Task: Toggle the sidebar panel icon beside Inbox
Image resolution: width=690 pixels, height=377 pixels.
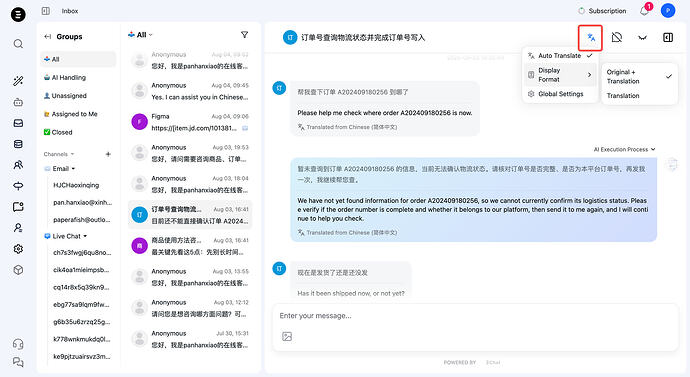Action: pos(46,11)
